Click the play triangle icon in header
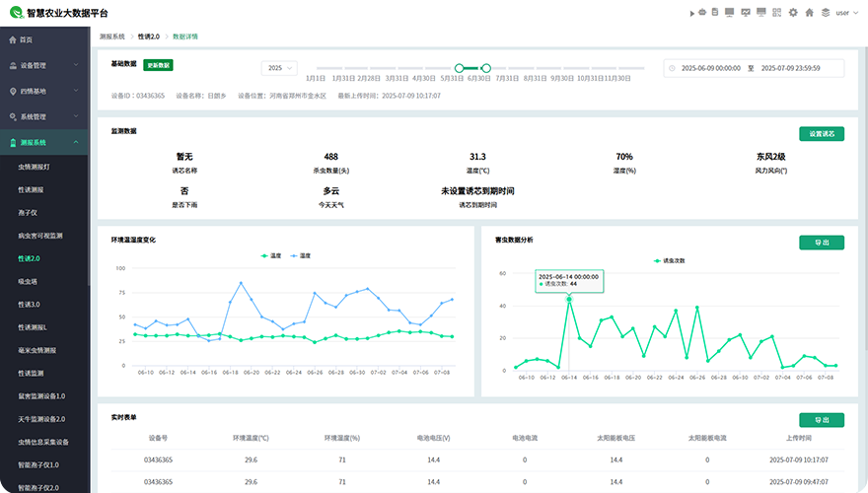This screenshot has width=868, height=493. point(690,13)
